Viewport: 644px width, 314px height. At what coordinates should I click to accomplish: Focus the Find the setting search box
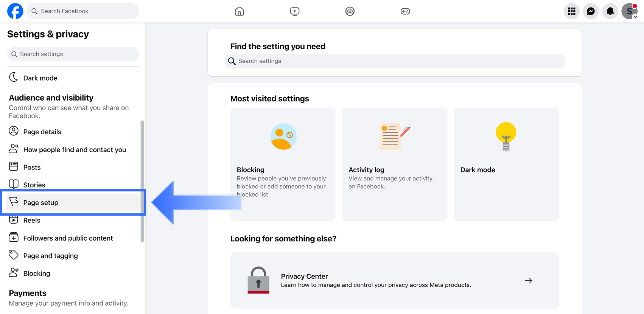[395, 61]
